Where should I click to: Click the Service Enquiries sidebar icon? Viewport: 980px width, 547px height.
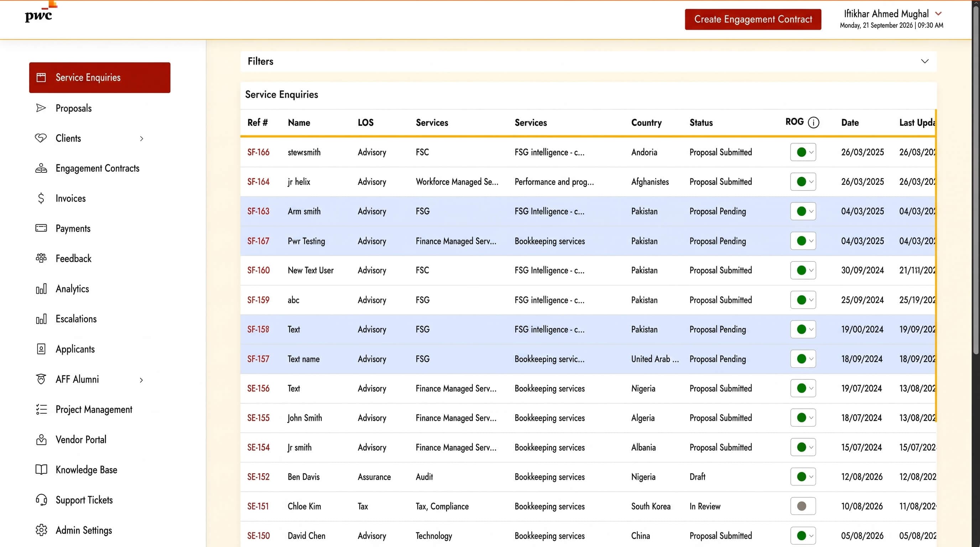pyautogui.click(x=41, y=78)
